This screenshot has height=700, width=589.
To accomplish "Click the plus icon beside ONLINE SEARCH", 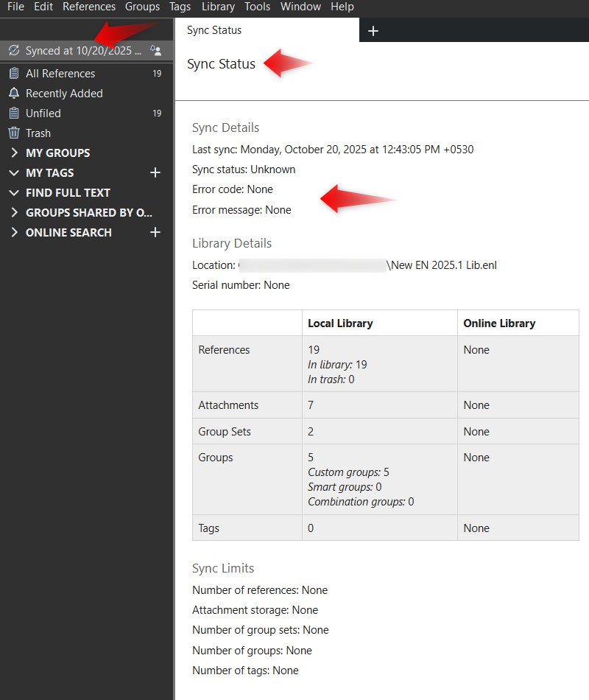I will pyautogui.click(x=155, y=232).
